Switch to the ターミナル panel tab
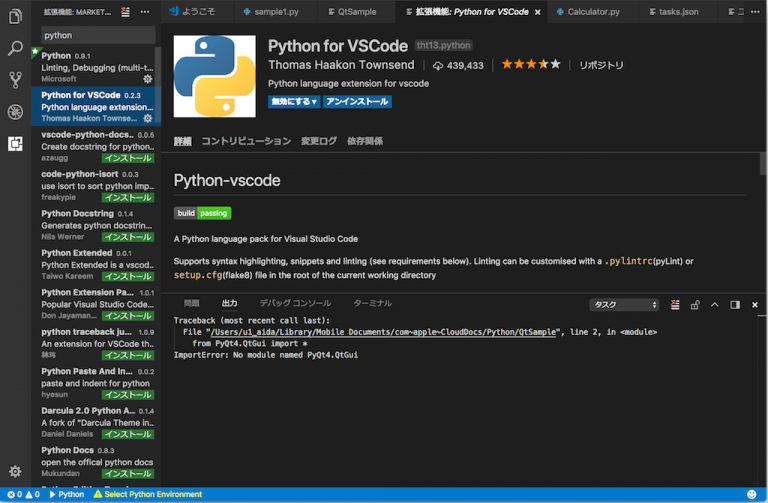 pos(373,303)
